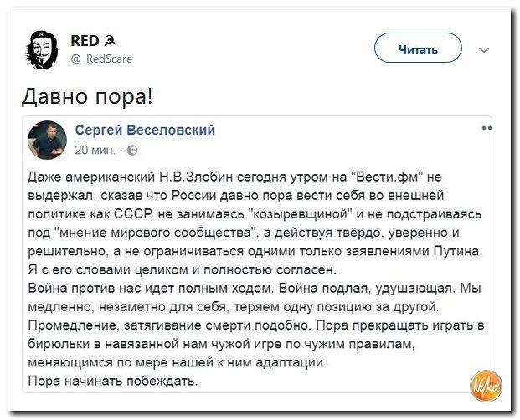Click the tweet text Давно пора!
The height and width of the screenshot is (420, 520).
click(x=88, y=96)
